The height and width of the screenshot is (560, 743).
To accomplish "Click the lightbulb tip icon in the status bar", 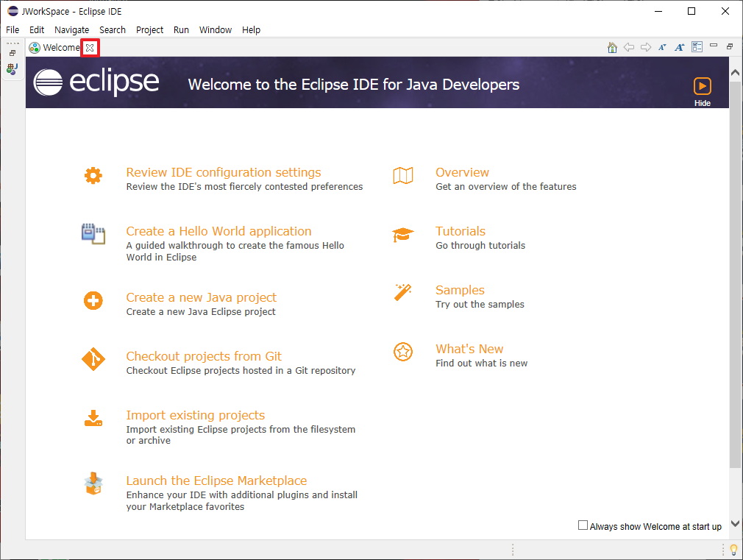I will (734, 550).
